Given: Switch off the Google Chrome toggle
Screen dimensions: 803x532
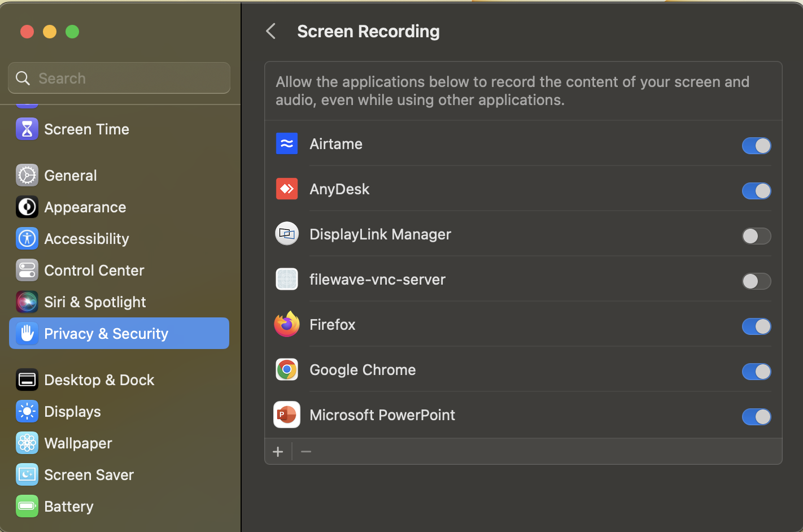Looking at the screenshot, I should pos(756,372).
